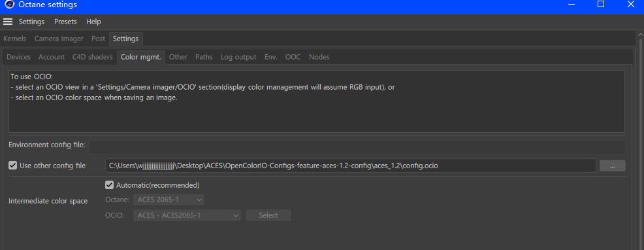
Task: Open the Help menu
Action: [x=93, y=22]
